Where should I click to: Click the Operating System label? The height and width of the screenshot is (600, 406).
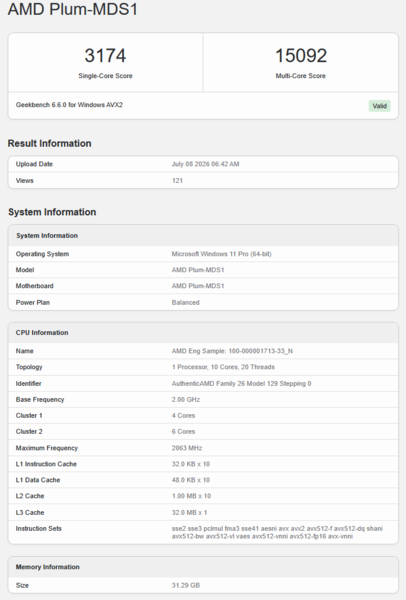(x=42, y=254)
